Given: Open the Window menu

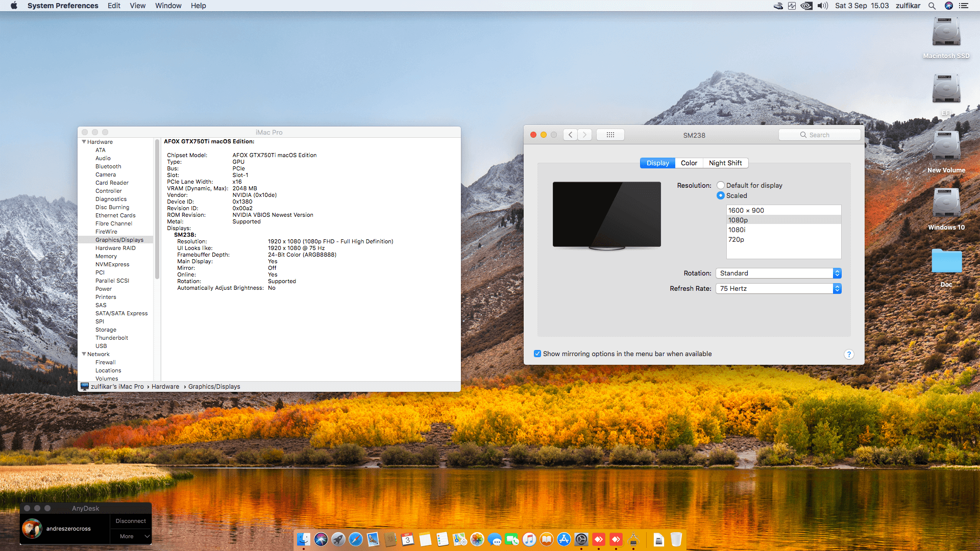Looking at the screenshot, I should pyautogui.click(x=168, y=6).
